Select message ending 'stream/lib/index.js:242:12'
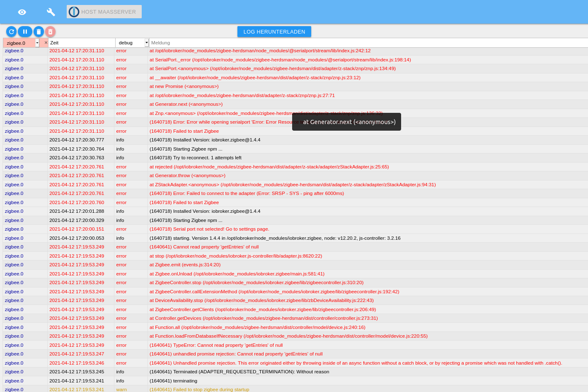This screenshot has width=588, height=392. point(260,51)
